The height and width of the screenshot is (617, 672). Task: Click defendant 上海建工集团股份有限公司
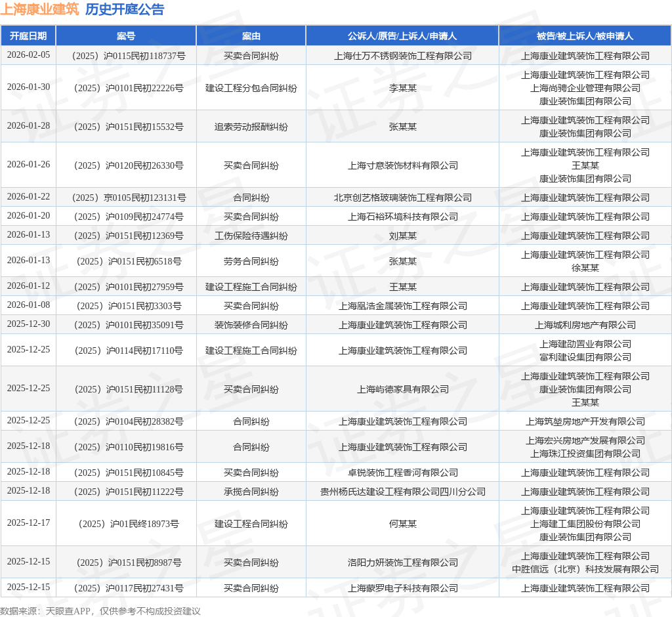click(585, 524)
